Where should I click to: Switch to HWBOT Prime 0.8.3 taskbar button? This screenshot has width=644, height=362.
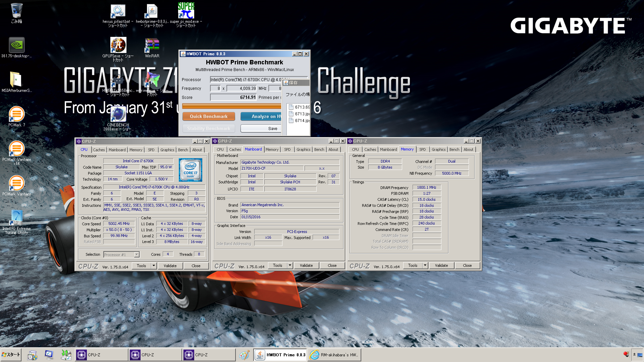[280, 355]
